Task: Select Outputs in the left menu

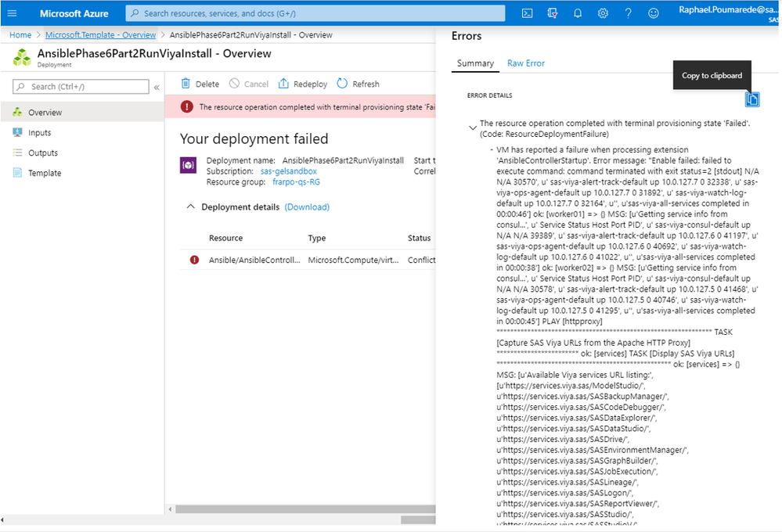Action: 43,153
